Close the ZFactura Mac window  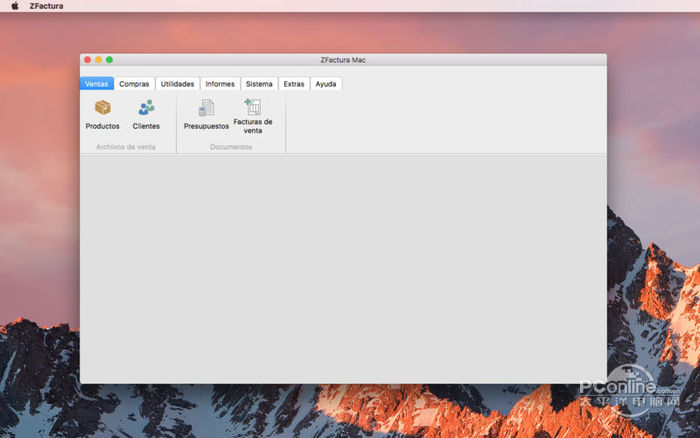pyautogui.click(x=88, y=59)
